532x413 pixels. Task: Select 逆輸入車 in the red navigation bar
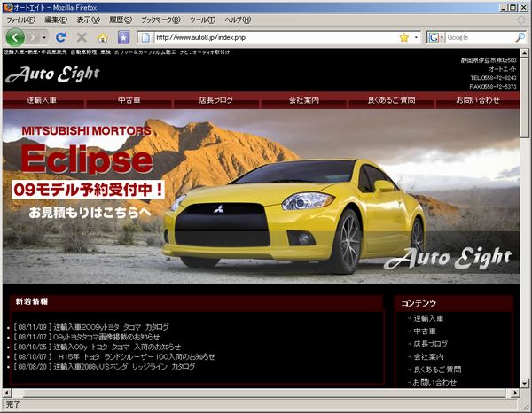coord(42,100)
